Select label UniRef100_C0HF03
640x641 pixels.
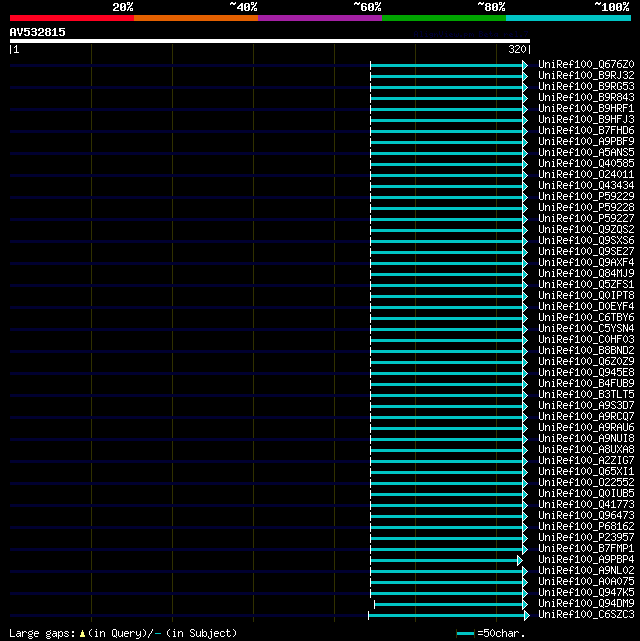[x=586, y=339]
